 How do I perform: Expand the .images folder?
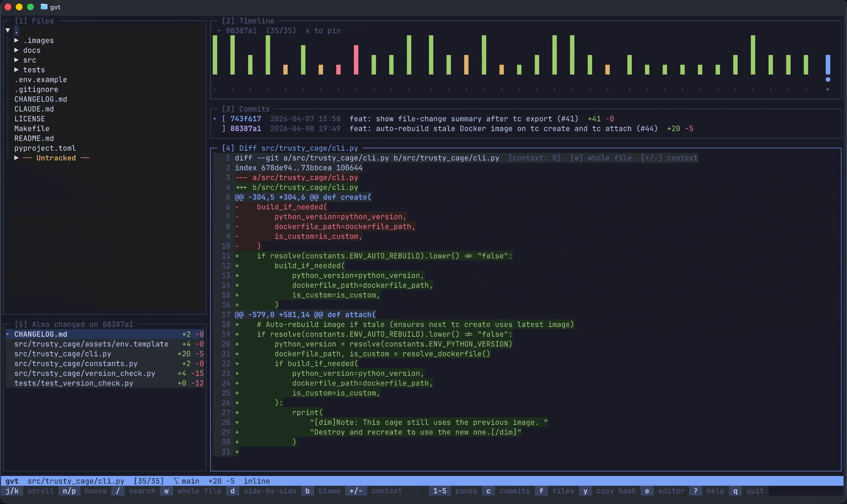click(x=17, y=40)
